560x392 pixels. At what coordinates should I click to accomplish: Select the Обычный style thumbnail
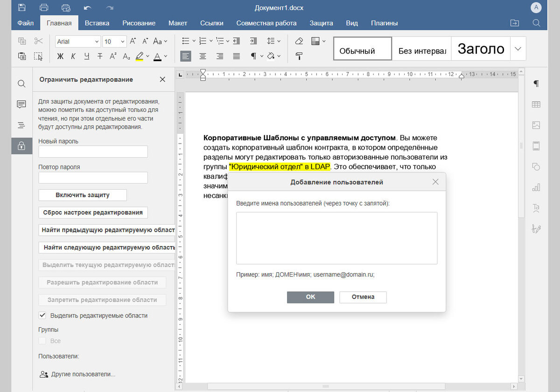click(x=363, y=48)
